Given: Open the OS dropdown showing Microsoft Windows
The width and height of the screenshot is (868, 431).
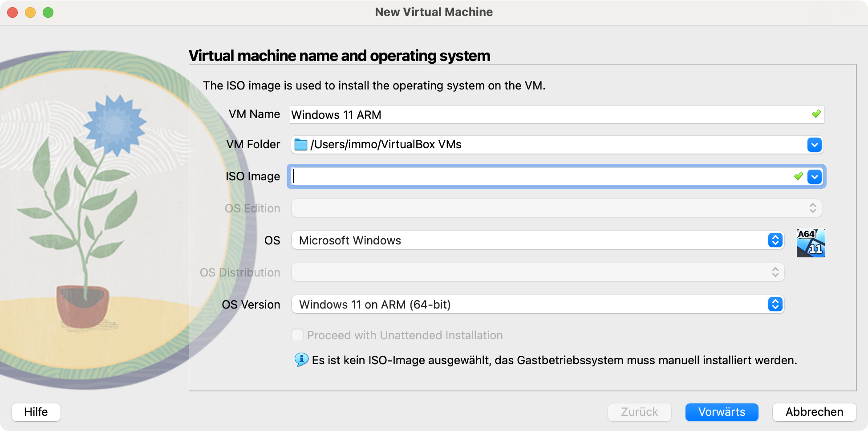Looking at the screenshot, I should pos(538,240).
